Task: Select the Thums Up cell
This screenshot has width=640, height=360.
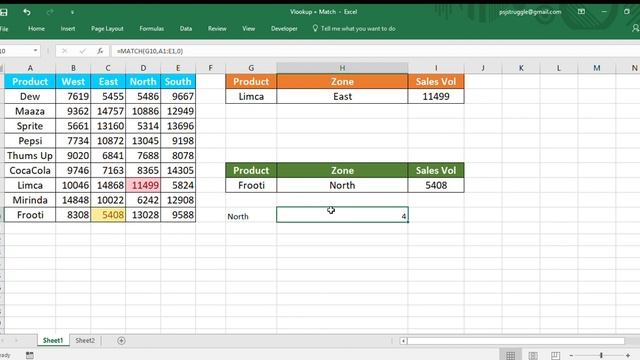Action: coord(30,156)
